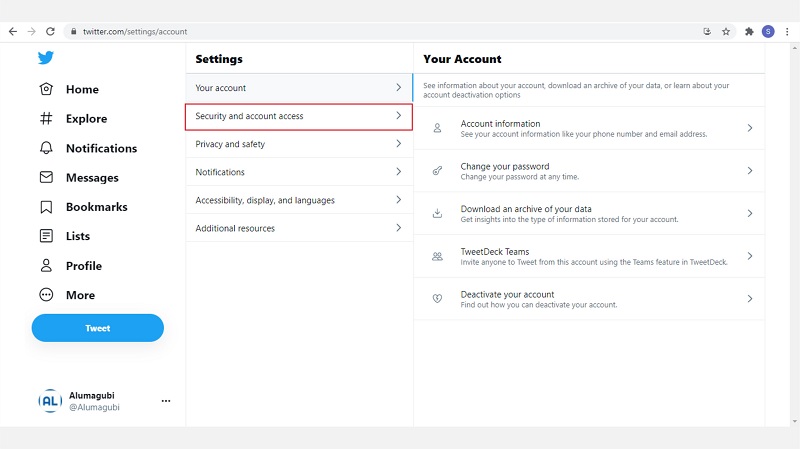Viewport: 800px width, 449px height.
Task: Click the Account information person icon
Action: [x=437, y=128]
